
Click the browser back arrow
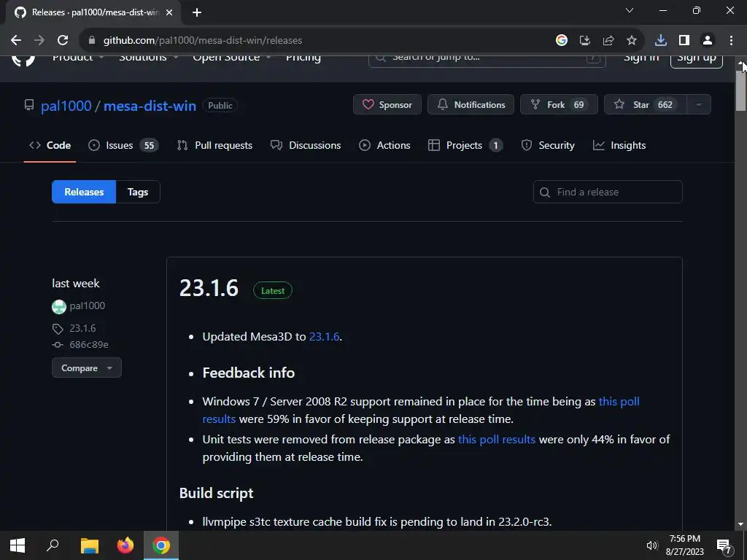pos(16,41)
